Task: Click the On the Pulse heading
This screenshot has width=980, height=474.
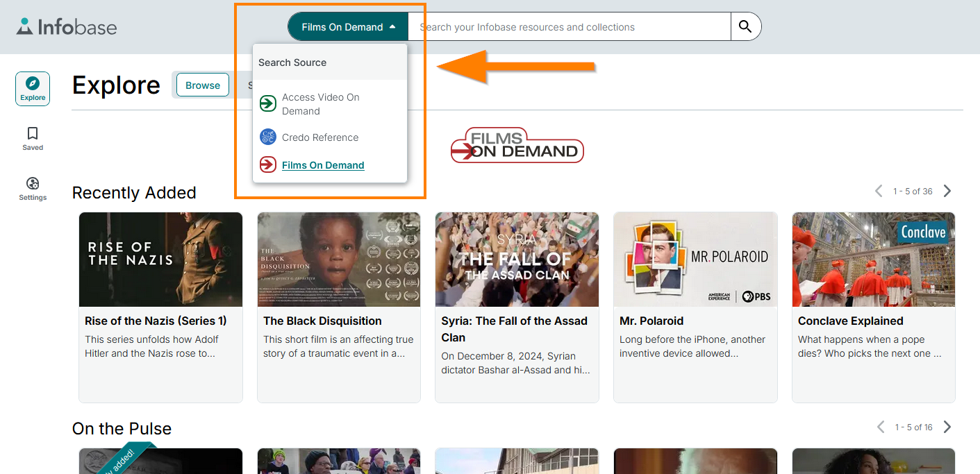Action: (x=122, y=428)
